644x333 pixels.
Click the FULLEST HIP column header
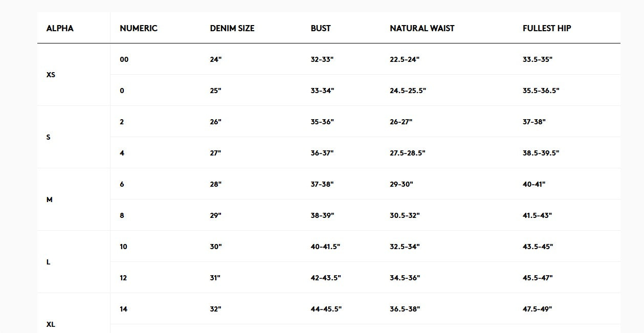pyautogui.click(x=547, y=28)
